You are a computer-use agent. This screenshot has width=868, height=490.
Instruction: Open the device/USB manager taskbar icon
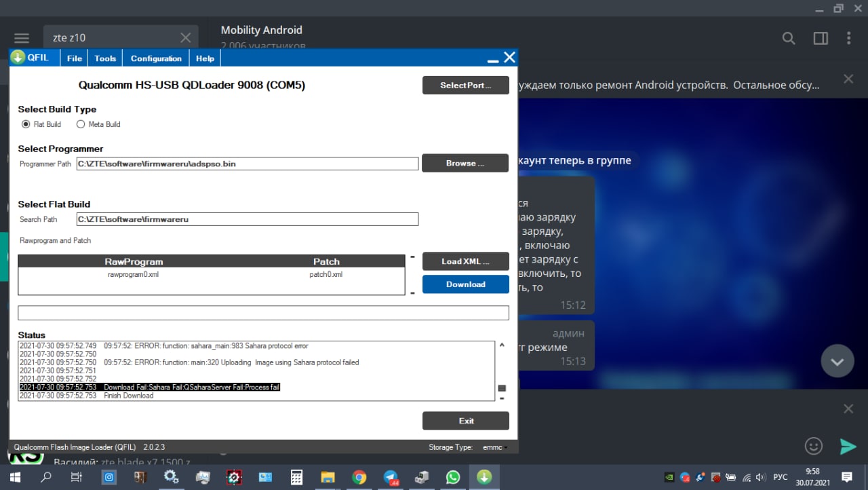422,477
